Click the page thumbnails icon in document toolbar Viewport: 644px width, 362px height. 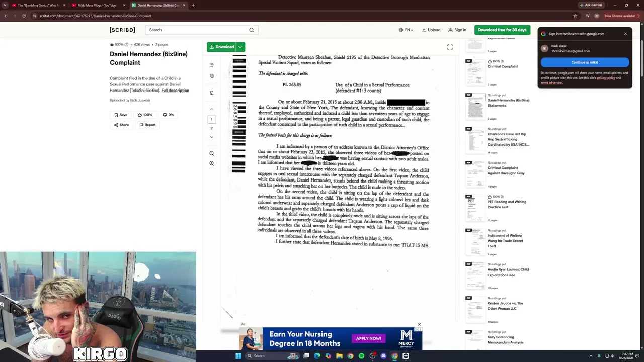(x=212, y=76)
